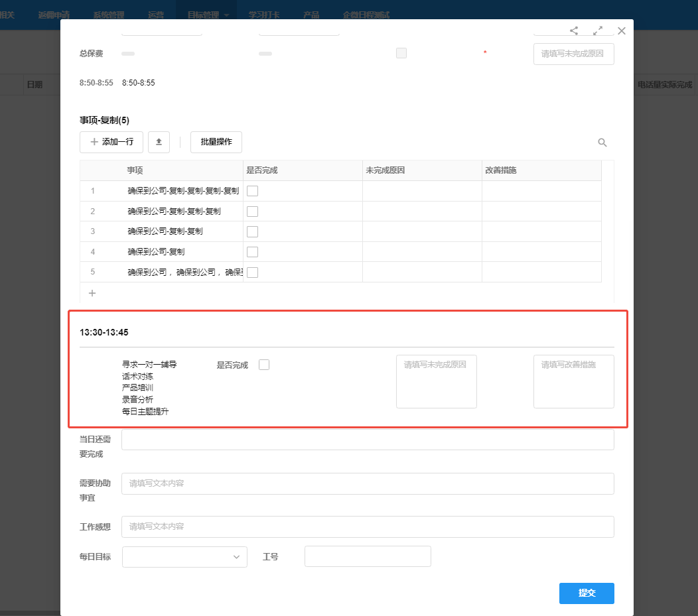Click the share icon in dialog header

[573, 30]
